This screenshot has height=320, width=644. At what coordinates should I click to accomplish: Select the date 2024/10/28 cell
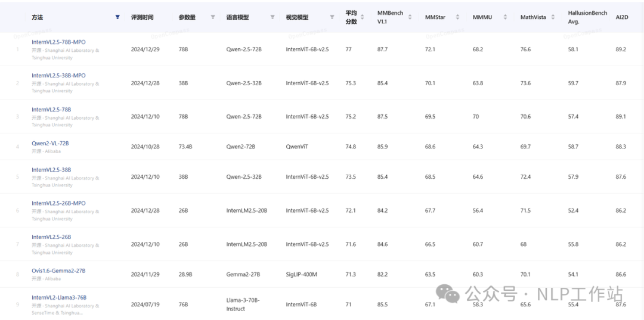click(145, 147)
